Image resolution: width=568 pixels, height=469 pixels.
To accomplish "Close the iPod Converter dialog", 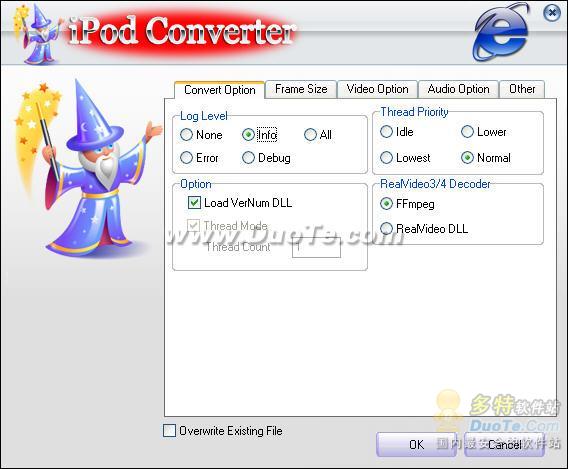I will tap(552, 13).
